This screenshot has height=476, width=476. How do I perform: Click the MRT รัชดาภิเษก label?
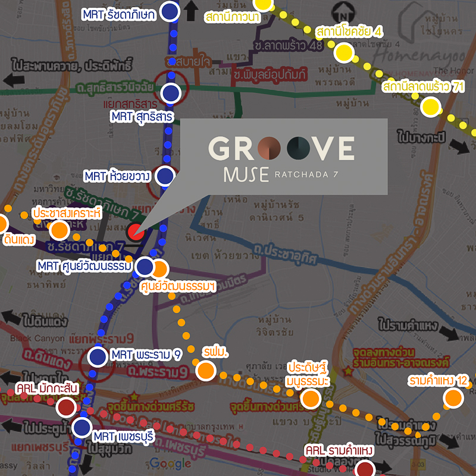click(x=120, y=14)
